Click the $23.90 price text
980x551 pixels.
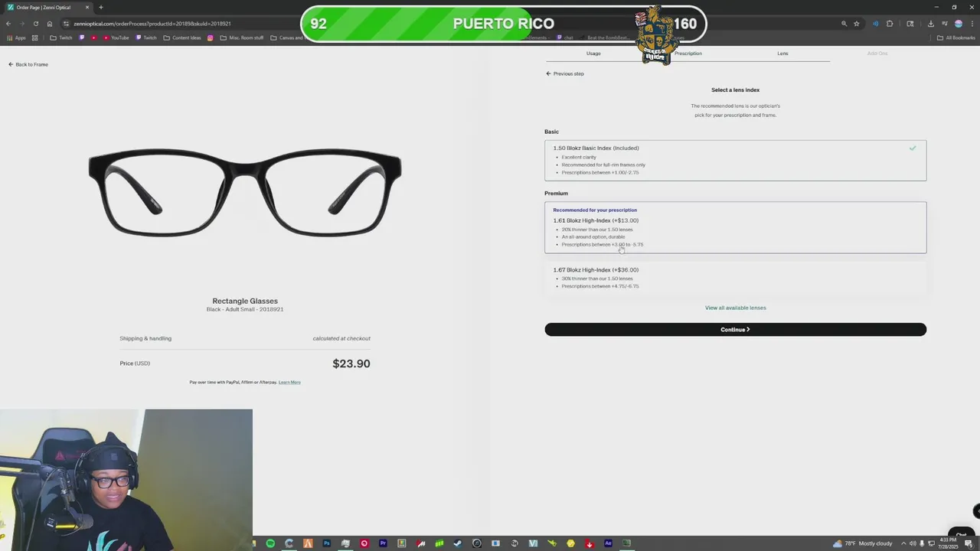pos(351,364)
